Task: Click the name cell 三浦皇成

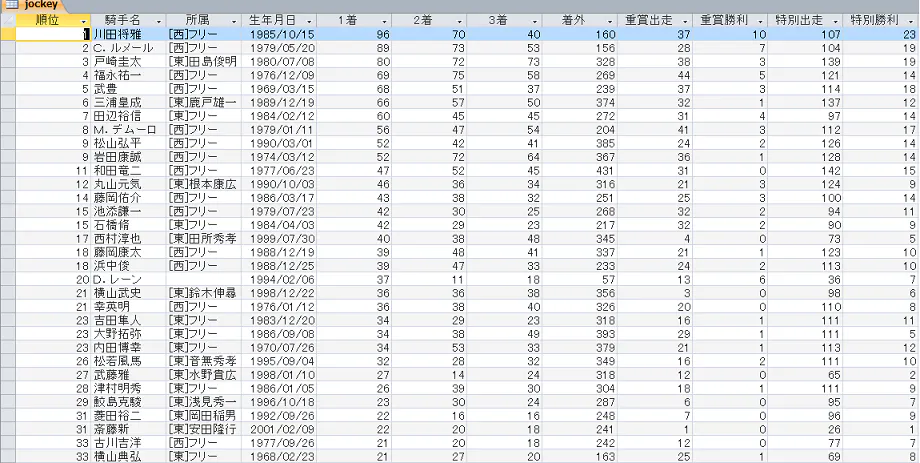Action: tap(128, 102)
